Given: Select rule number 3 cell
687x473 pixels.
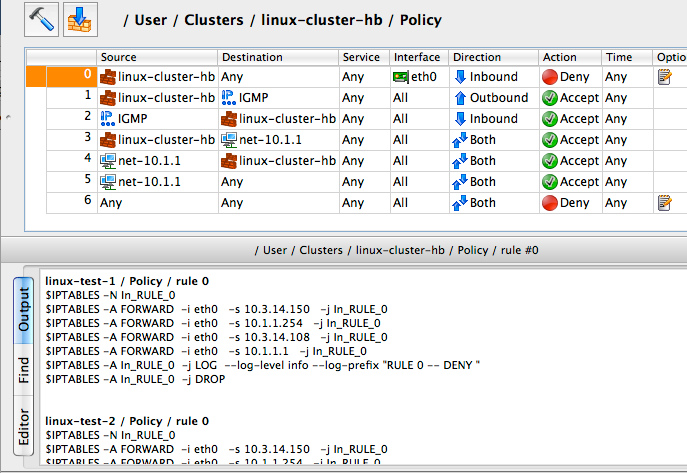Looking at the screenshot, I should [x=71, y=140].
